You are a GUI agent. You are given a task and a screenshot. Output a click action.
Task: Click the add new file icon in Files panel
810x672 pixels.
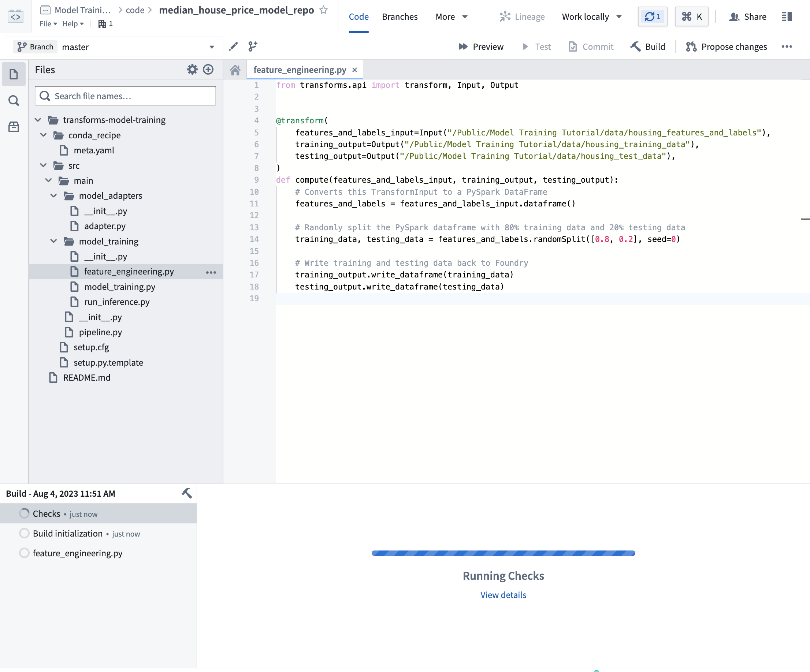(x=209, y=69)
